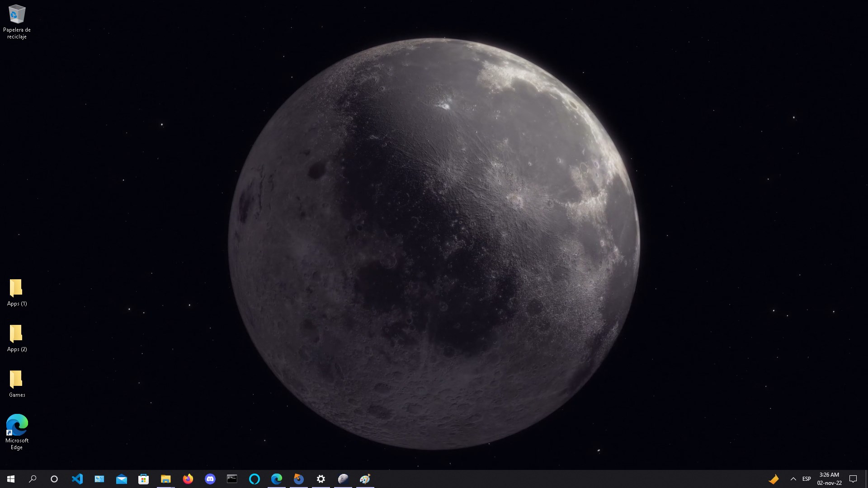
Task: Expand hidden system tray icons
Action: (x=793, y=479)
